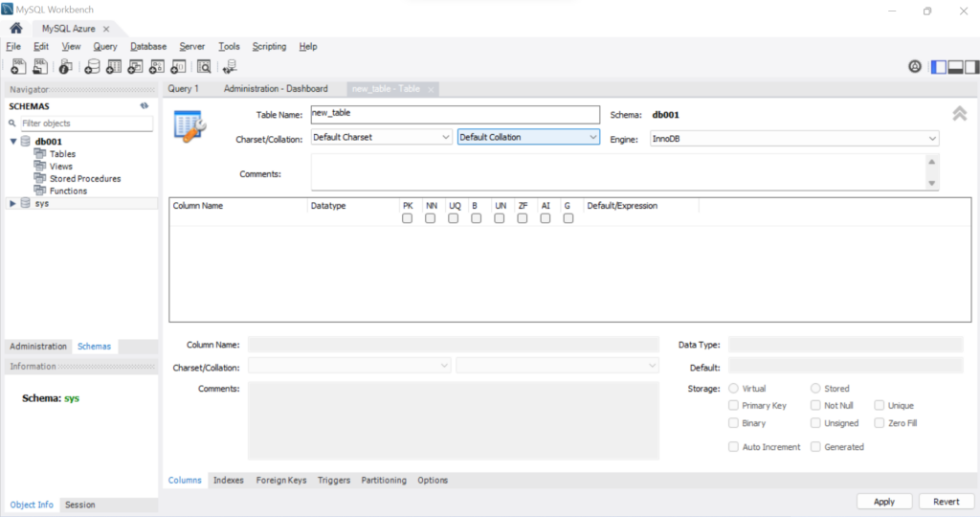Click the Apply button

[x=883, y=502]
